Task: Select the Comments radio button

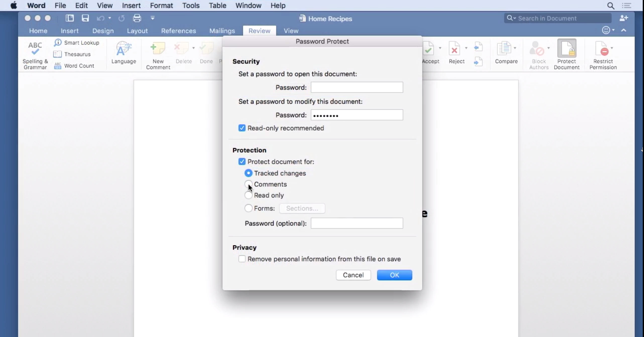Action: click(x=248, y=184)
